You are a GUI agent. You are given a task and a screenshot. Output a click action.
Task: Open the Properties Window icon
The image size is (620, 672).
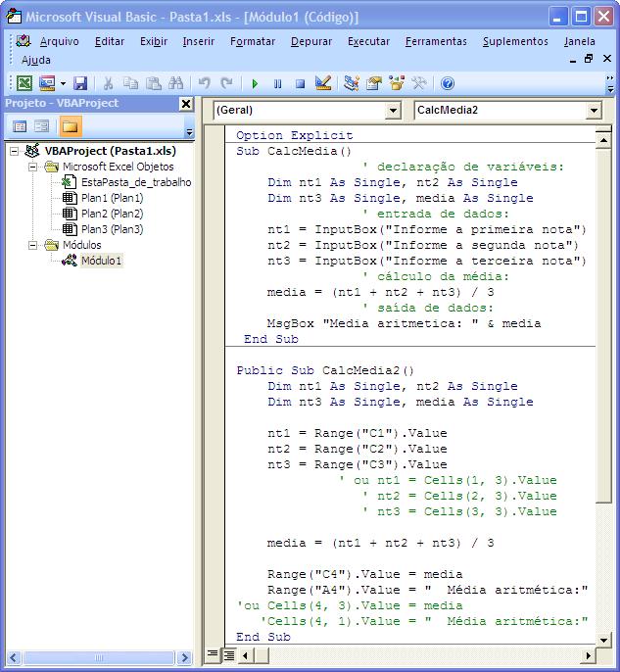[x=374, y=83]
